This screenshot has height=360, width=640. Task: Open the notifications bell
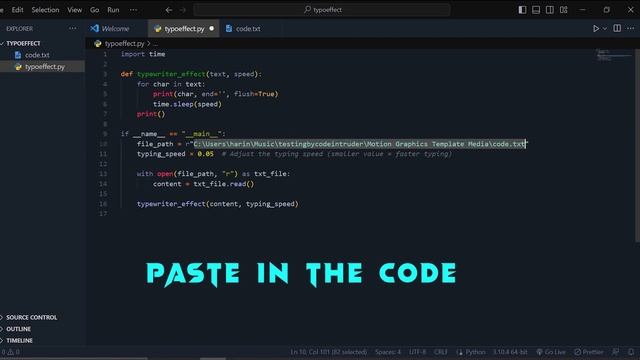(x=631, y=352)
